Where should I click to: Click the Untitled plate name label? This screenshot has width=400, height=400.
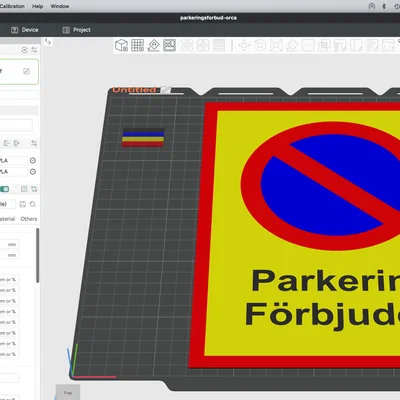pos(134,89)
